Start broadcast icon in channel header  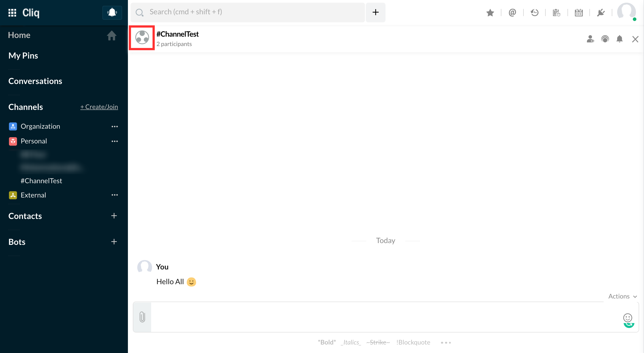point(605,39)
